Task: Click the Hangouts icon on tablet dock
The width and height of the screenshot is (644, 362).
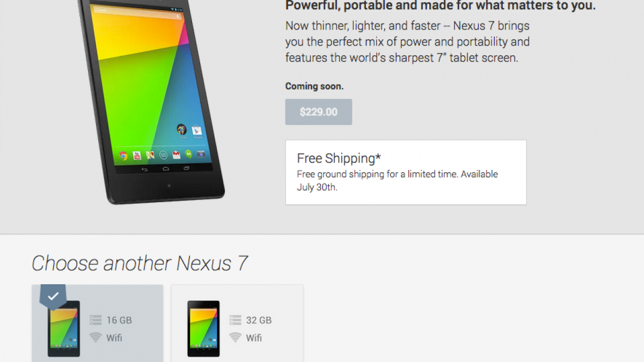Action: tap(189, 154)
